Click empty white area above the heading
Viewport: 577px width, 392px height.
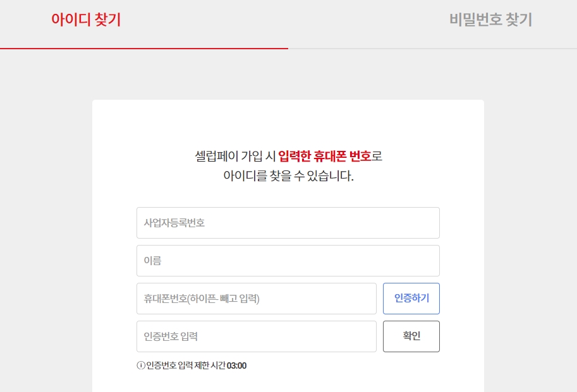click(x=288, y=123)
